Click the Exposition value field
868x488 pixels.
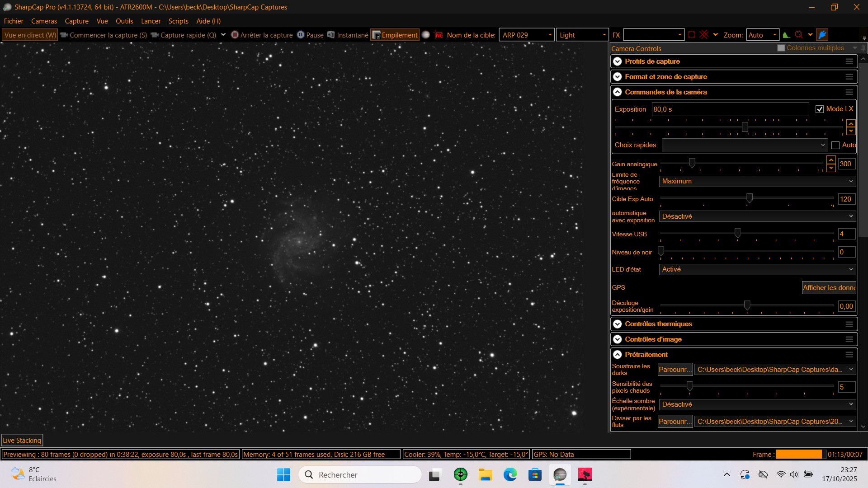tap(730, 109)
